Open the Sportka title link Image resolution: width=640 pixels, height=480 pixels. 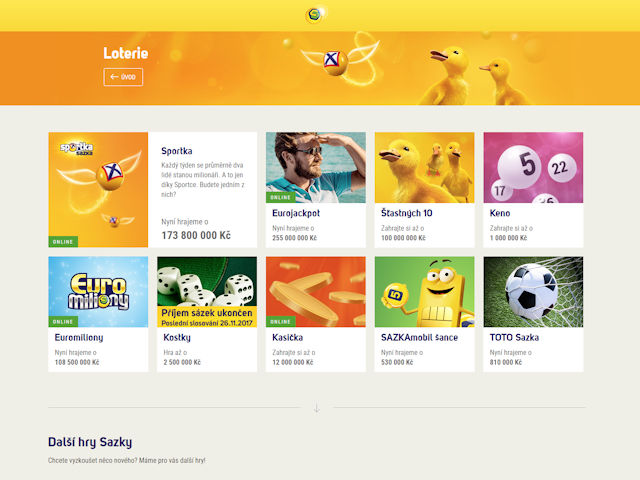[x=177, y=151]
